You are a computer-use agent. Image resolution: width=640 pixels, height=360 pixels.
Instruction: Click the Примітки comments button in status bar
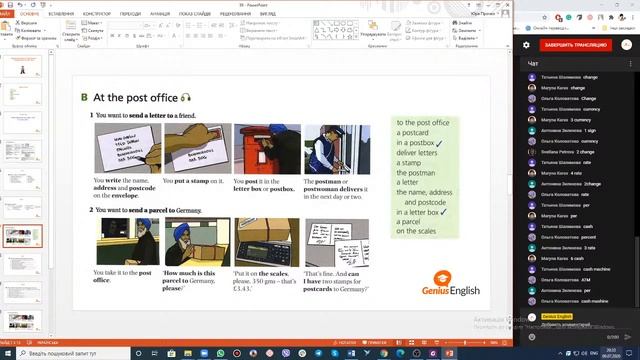pyautogui.click(x=374, y=342)
